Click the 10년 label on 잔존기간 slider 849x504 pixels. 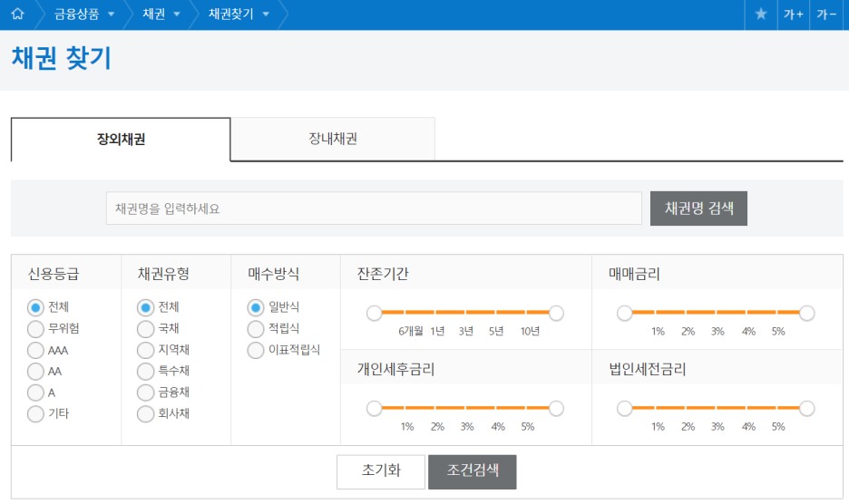(x=530, y=331)
